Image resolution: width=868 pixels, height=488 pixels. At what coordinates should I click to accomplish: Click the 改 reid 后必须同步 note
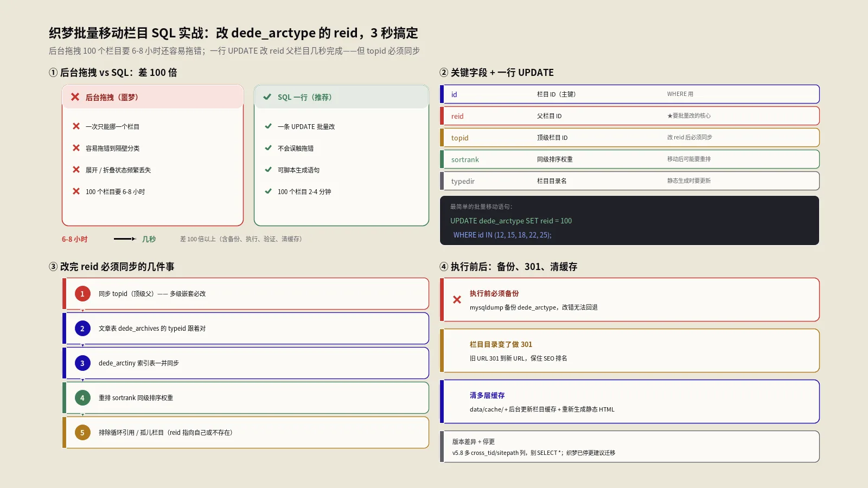tap(690, 138)
